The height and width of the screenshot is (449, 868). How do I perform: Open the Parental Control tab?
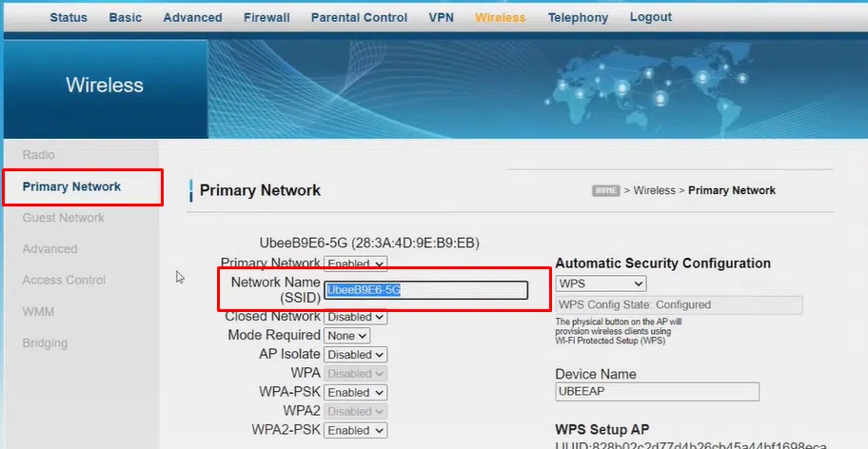point(361,17)
